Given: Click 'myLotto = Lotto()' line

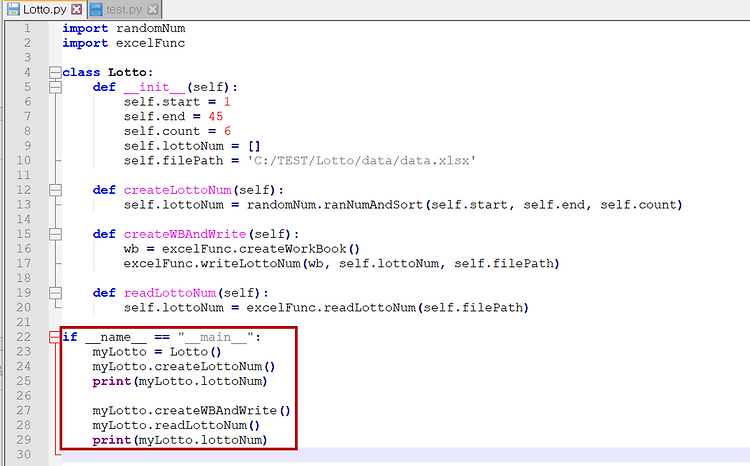Looking at the screenshot, I should coord(157,352).
